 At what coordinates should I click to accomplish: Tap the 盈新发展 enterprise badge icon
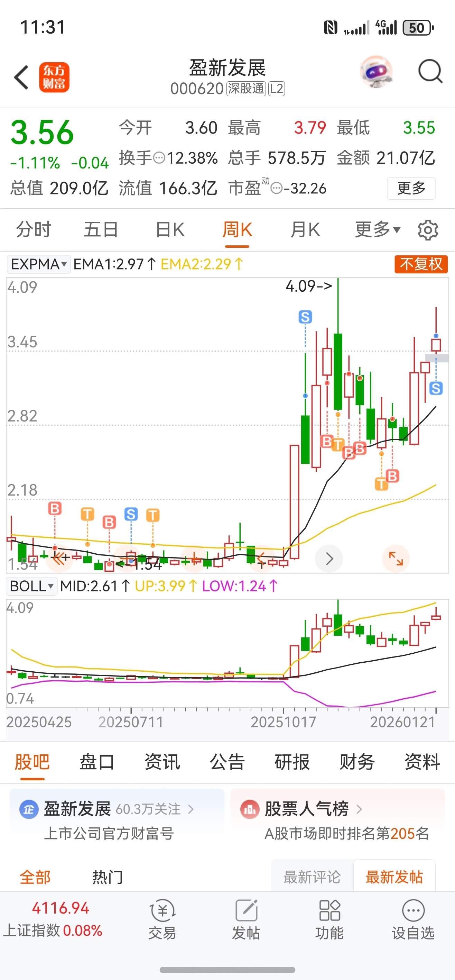pos(29,809)
